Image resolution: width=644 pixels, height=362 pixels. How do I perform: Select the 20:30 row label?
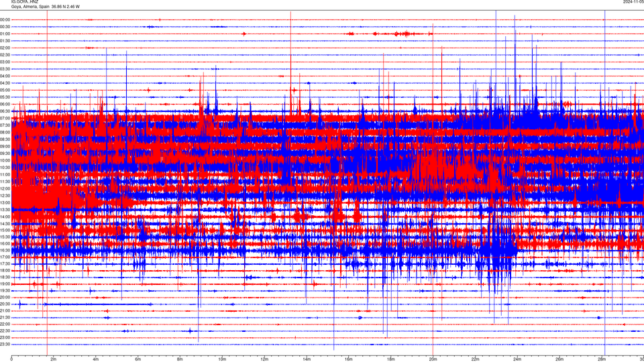(x=5, y=304)
